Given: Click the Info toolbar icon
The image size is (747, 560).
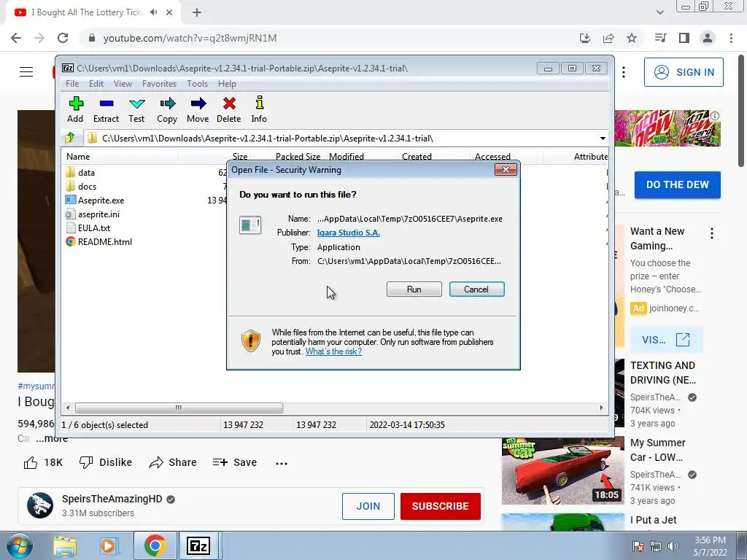Looking at the screenshot, I should tap(259, 110).
